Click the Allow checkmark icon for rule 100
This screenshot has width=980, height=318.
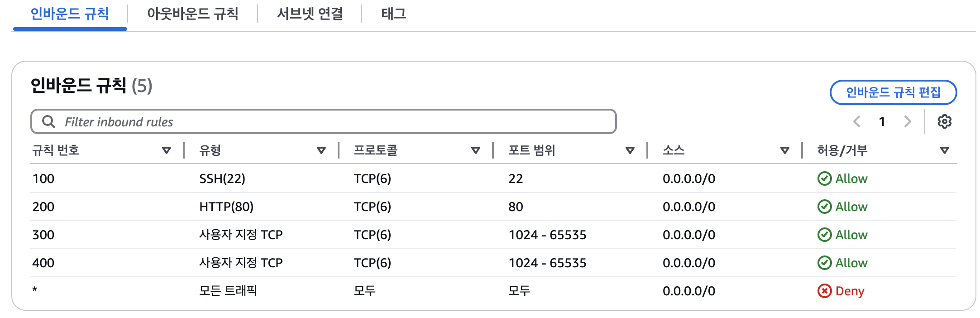[x=824, y=178]
